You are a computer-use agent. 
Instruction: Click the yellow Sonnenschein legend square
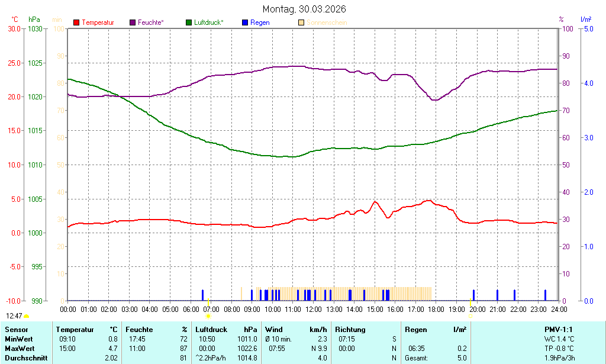click(x=300, y=22)
